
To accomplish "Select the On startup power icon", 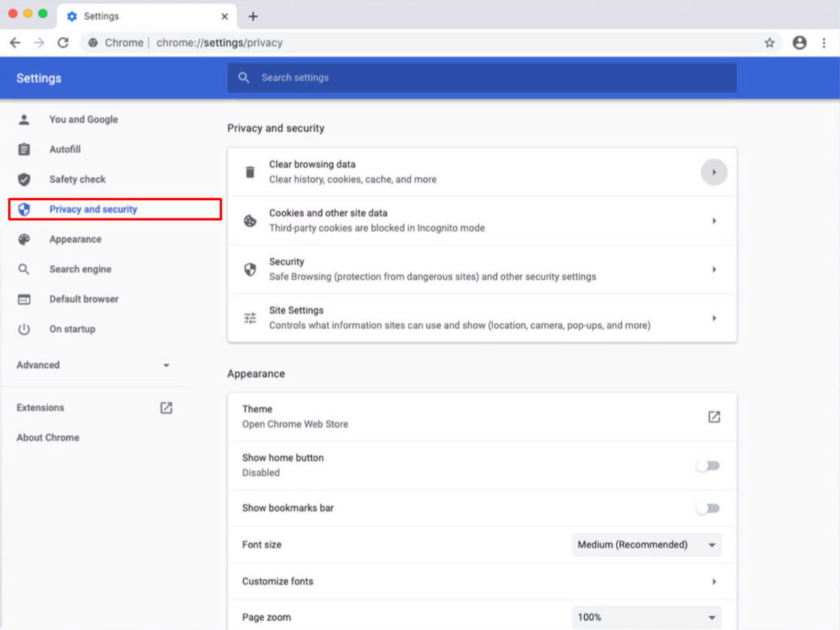I will (x=24, y=329).
